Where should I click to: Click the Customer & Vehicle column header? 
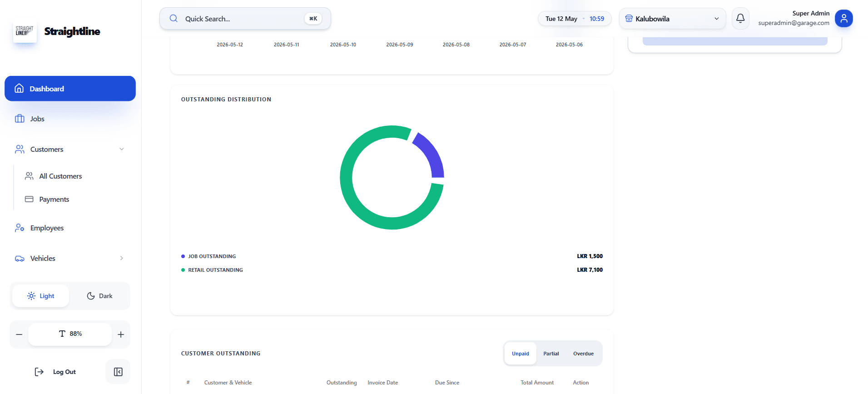click(228, 383)
